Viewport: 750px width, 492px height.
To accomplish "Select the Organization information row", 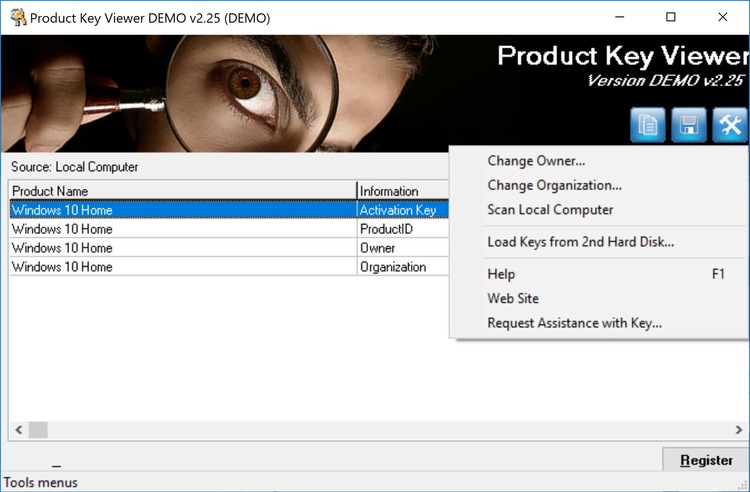I will pyautogui.click(x=229, y=267).
